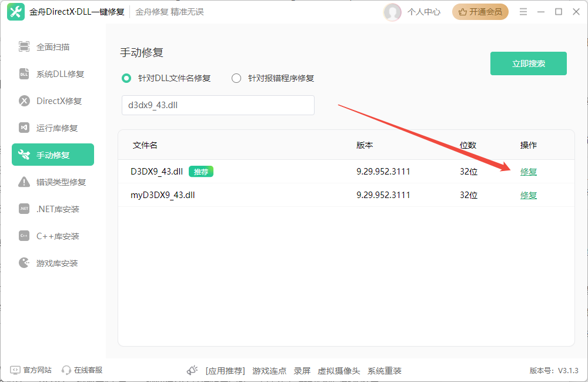
Task: Click the green wrench app logo
Action: 16,12
